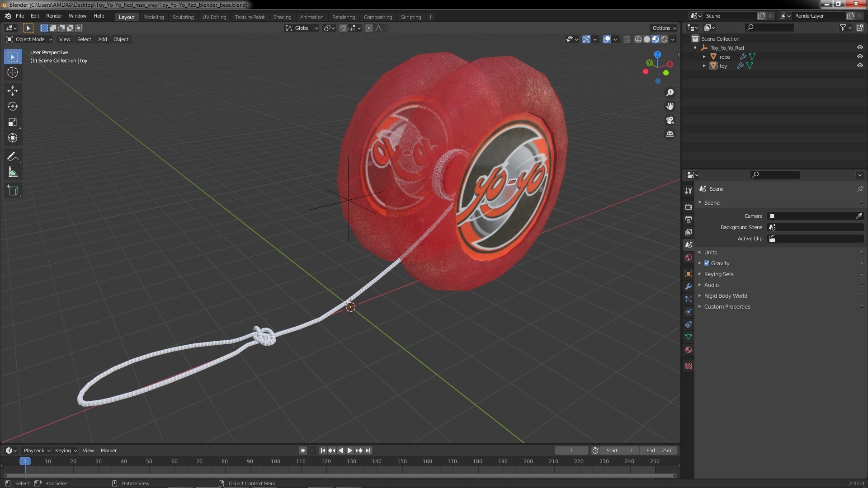Jump to the timeline start frame
Viewport: 868px width, 488px height.
(x=323, y=450)
